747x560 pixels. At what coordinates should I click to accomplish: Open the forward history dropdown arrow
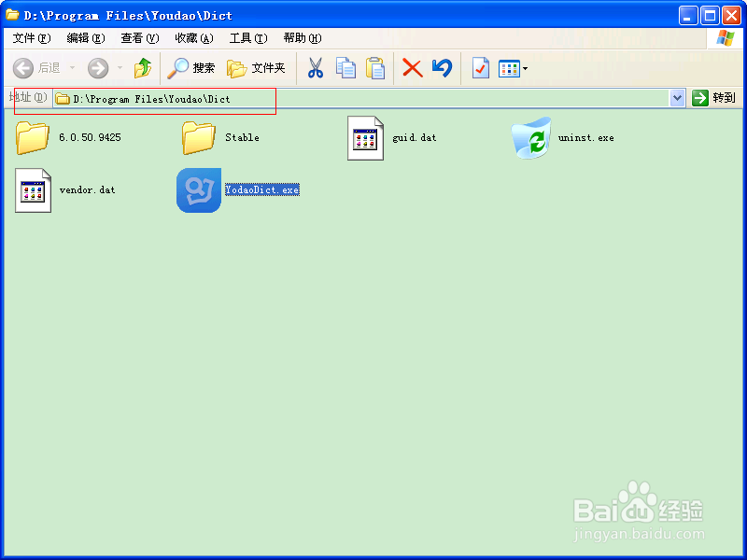point(120,68)
